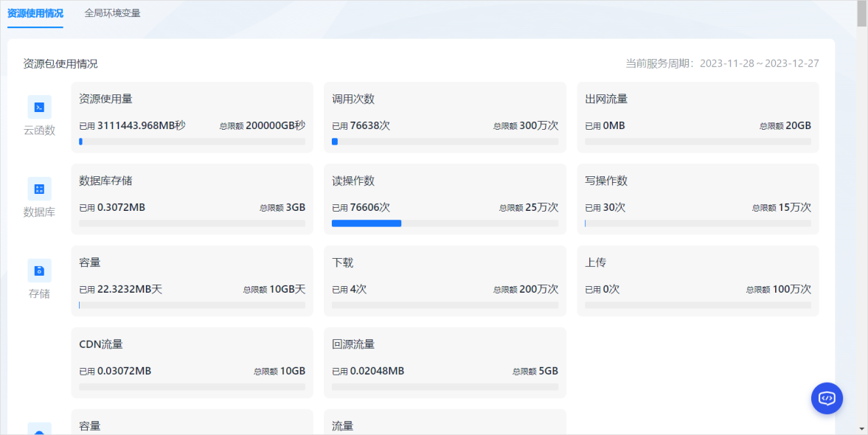Click the 上传 card title
The height and width of the screenshot is (435, 868).
[596, 262]
